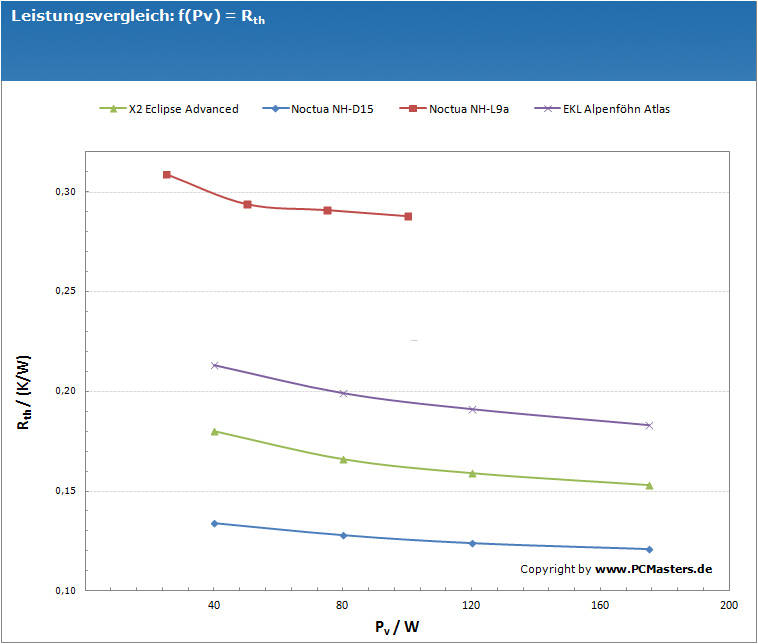The image size is (758, 644).
Task: Click the green triangle point at 40 W
Action: coord(215,431)
